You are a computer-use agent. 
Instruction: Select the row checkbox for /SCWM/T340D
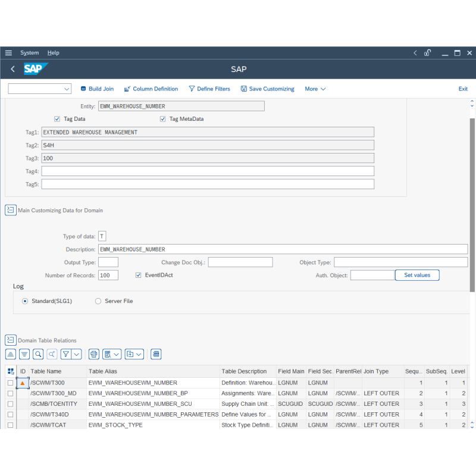[x=10, y=414]
